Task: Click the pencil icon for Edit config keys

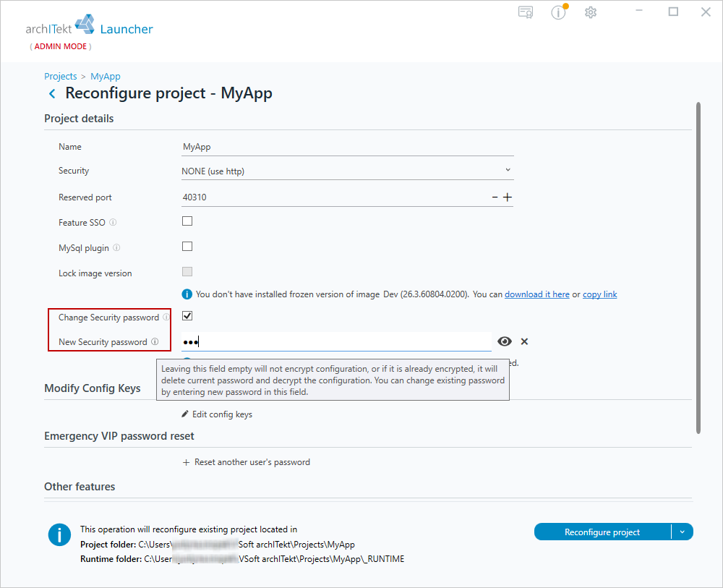Action: 185,414
